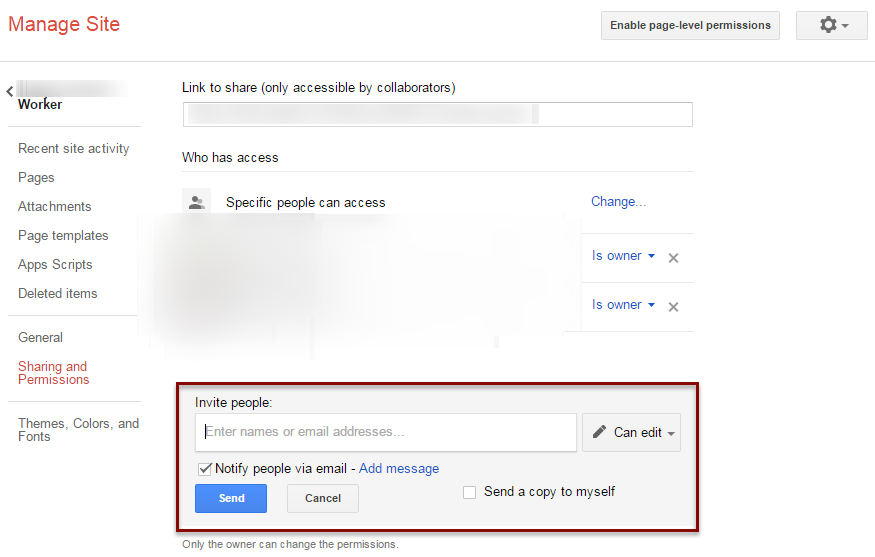875x557 pixels.
Task: Open the Can edit permission dropdown arrow
Action: click(x=671, y=434)
